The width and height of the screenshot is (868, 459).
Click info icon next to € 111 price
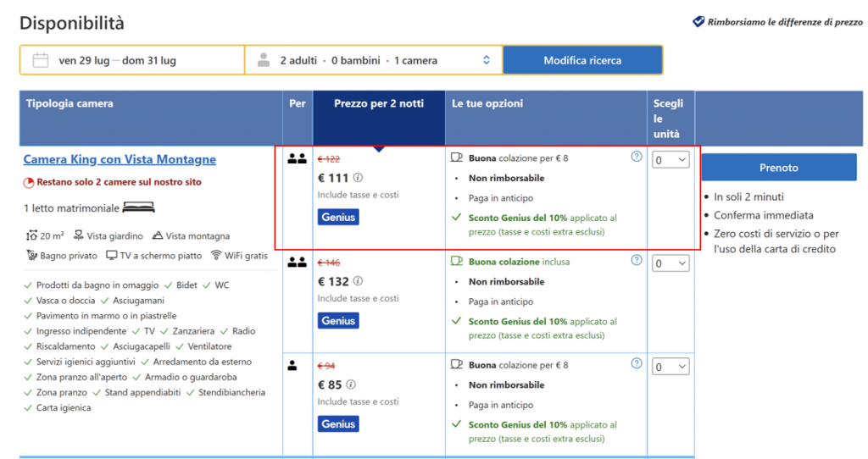click(358, 178)
